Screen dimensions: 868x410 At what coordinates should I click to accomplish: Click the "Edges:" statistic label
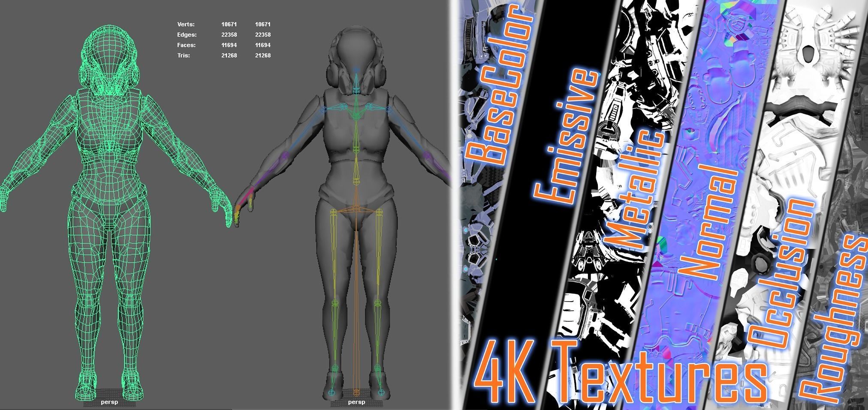[187, 35]
